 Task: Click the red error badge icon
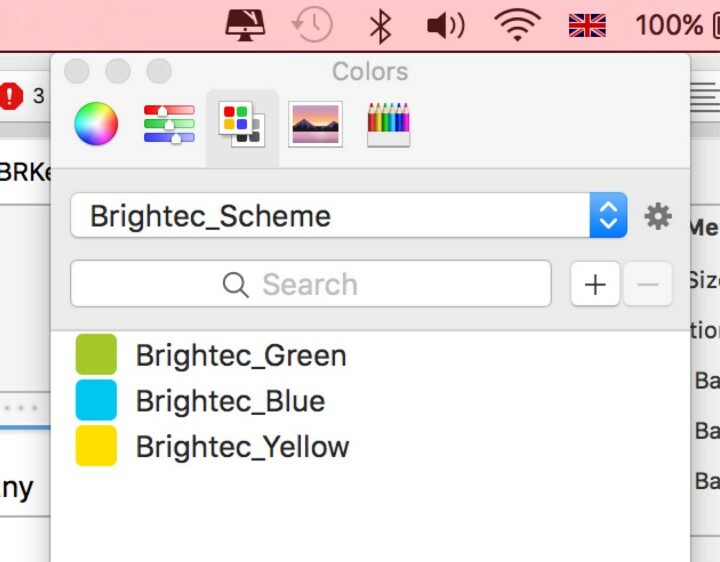(x=11, y=96)
